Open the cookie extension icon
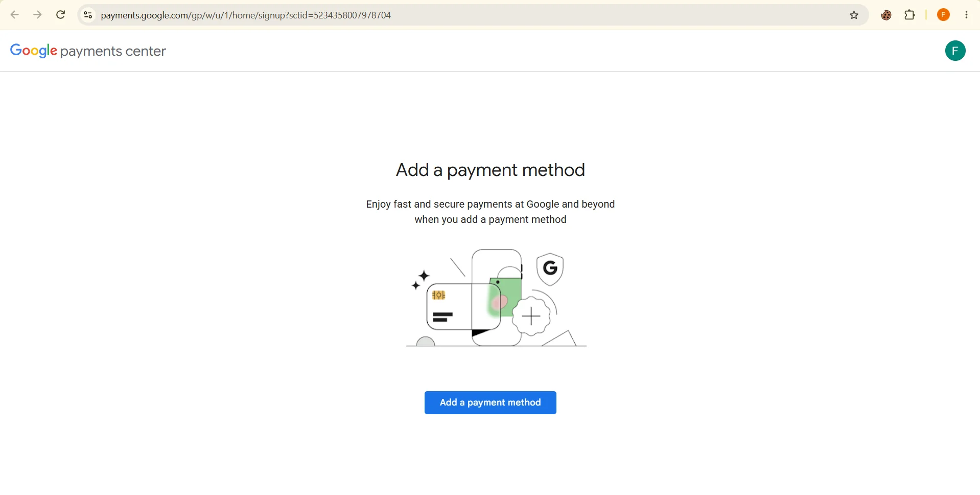This screenshot has width=980, height=495. (x=886, y=16)
